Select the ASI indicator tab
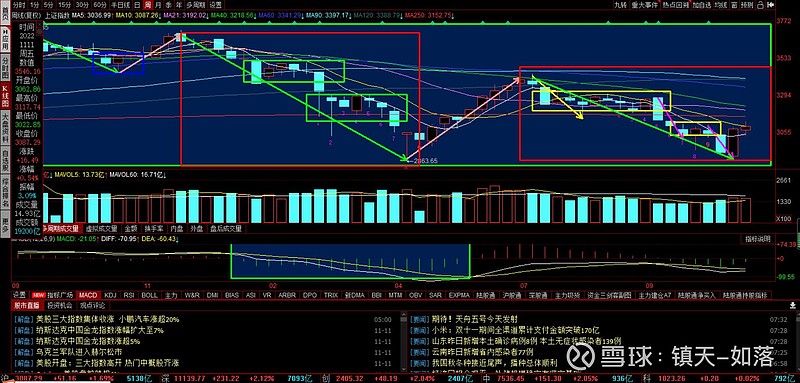Screen dimensions: 800x383 pyautogui.click(x=251, y=295)
